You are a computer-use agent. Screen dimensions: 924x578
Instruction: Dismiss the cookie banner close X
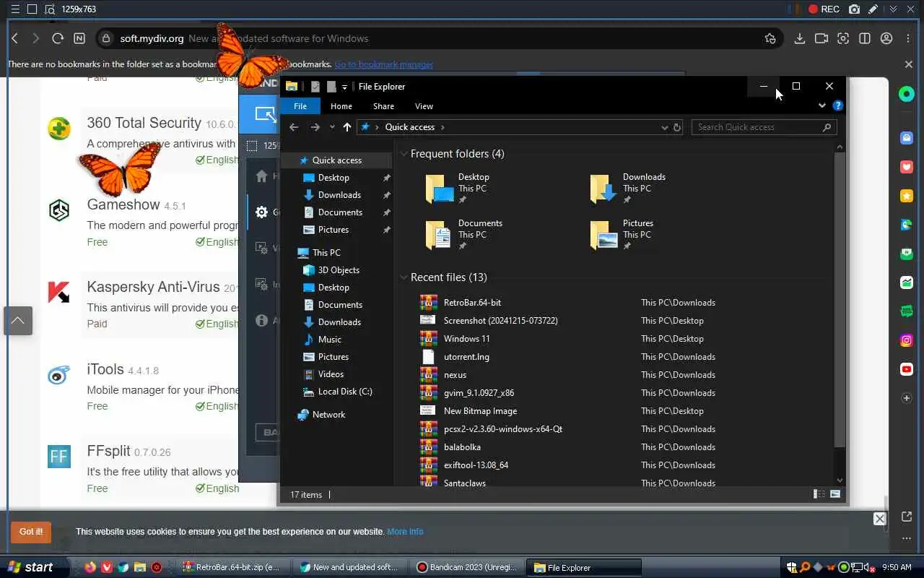pyautogui.click(x=879, y=519)
